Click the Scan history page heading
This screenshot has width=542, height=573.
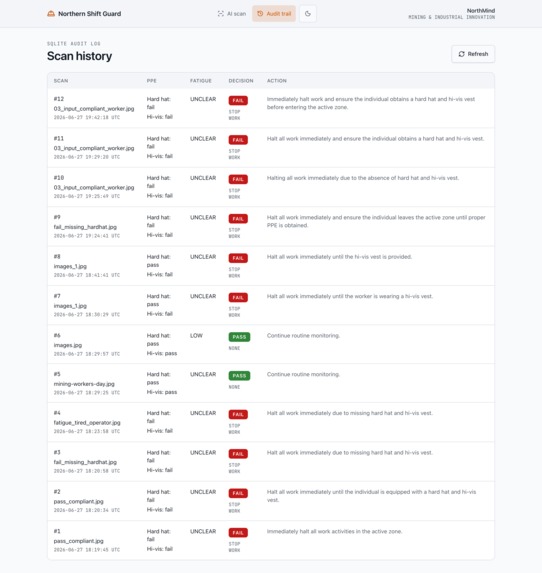coord(79,56)
